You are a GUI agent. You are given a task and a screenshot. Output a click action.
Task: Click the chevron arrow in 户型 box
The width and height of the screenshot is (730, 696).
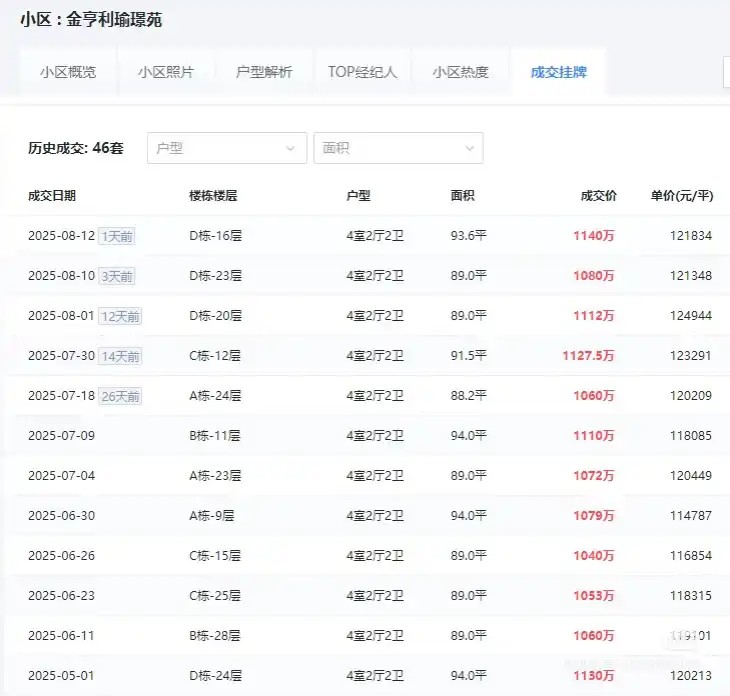291,149
